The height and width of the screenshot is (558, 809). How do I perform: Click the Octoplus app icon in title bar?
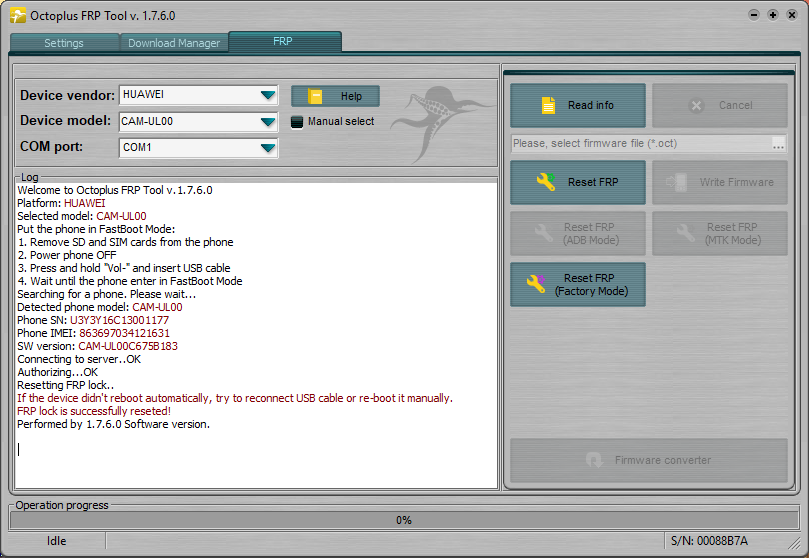(x=18, y=15)
